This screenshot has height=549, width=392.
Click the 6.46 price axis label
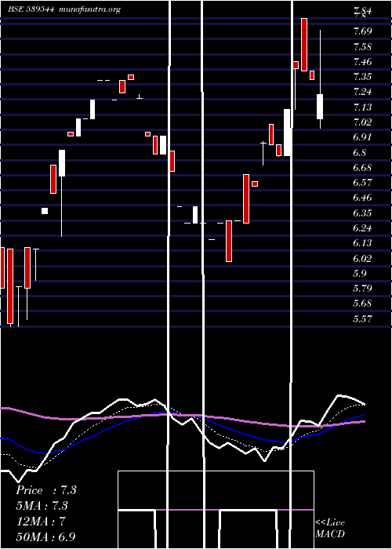tap(362, 198)
